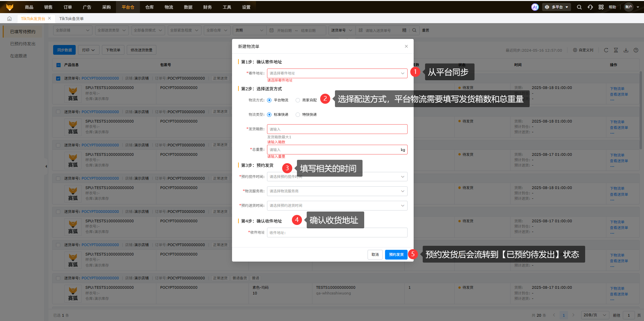Click the download icon above the table
The width and height of the screenshot is (644, 321).
click(x=626, y=50)
